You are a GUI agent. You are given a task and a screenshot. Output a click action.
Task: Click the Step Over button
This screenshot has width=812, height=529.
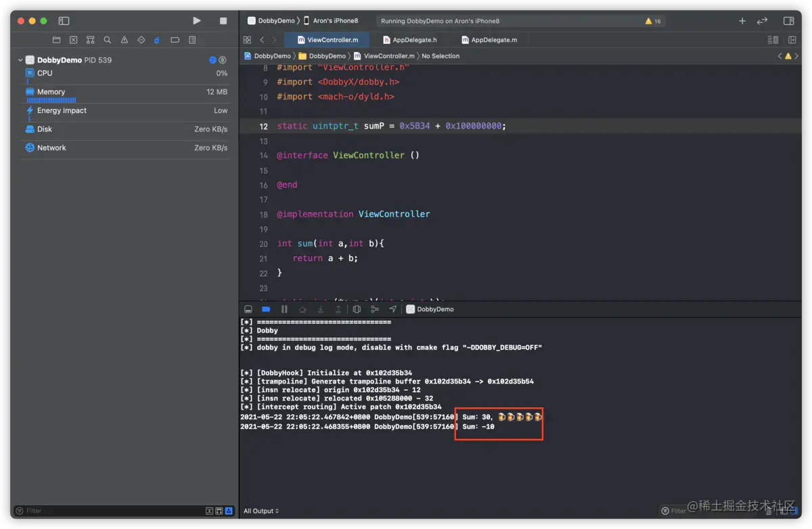302,309
